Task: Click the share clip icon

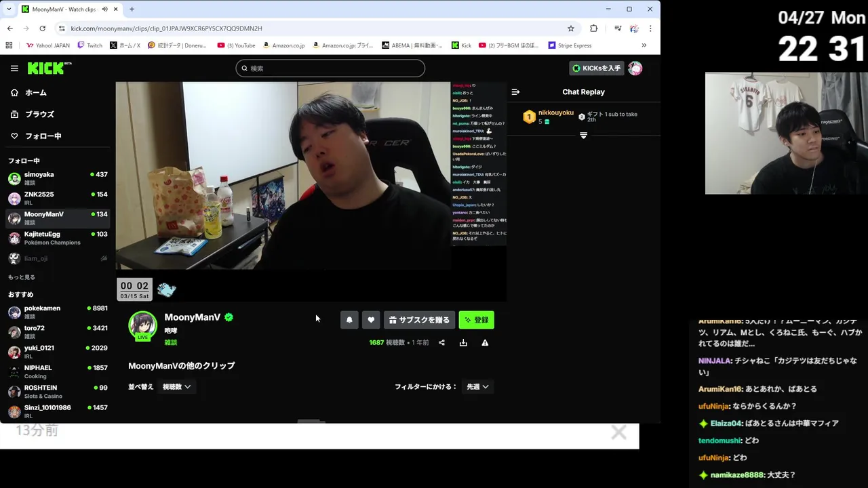Action: point(441,343)
